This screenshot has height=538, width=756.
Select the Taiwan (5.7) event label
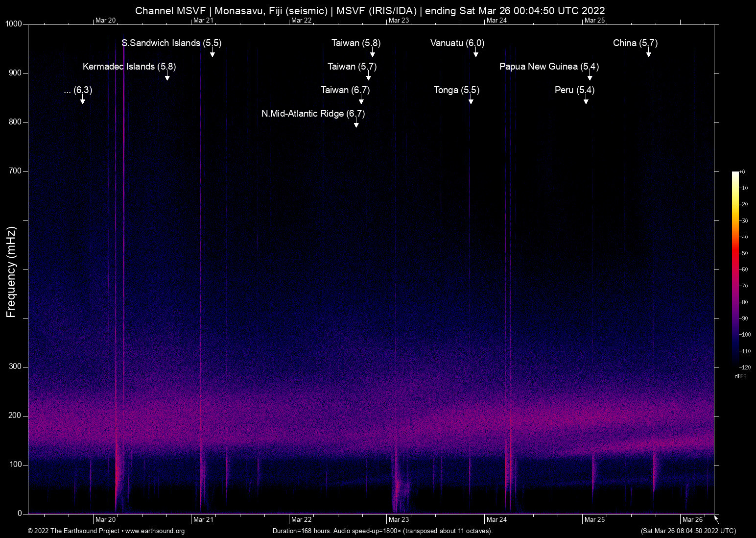352,67
